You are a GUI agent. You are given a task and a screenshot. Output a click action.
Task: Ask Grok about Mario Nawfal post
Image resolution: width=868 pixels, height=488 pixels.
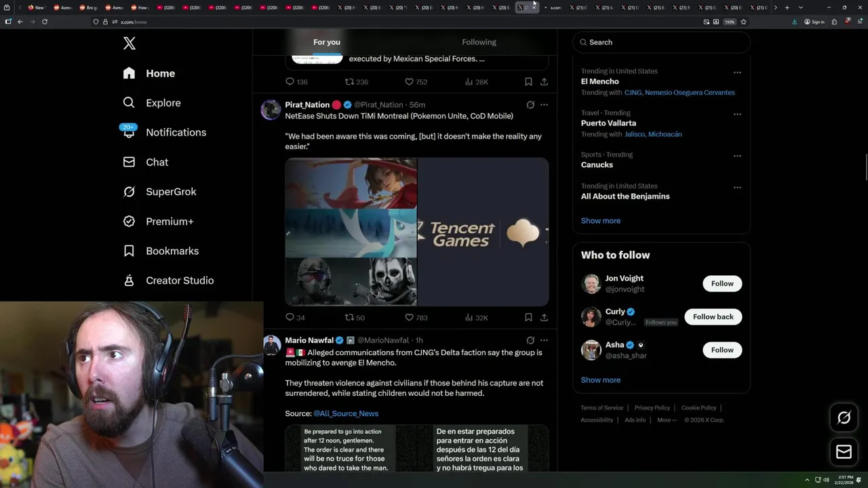coord(530,340)
